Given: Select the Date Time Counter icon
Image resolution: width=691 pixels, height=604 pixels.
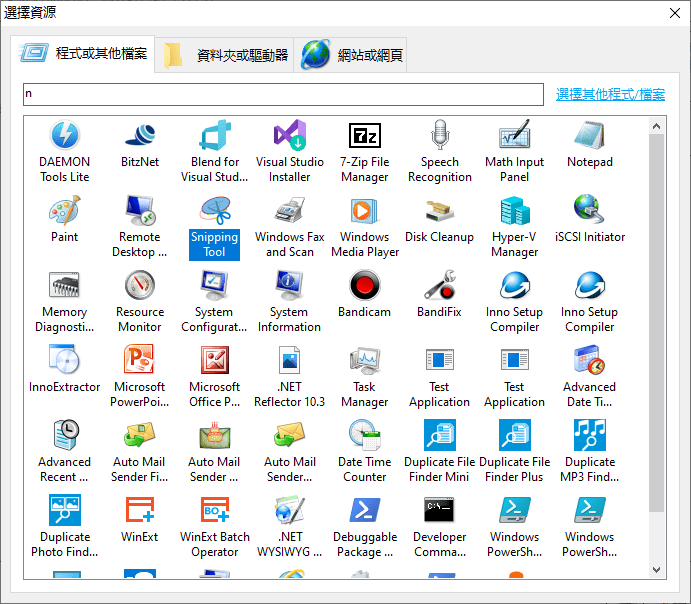Looking at the screenshot, I should 364,435.
